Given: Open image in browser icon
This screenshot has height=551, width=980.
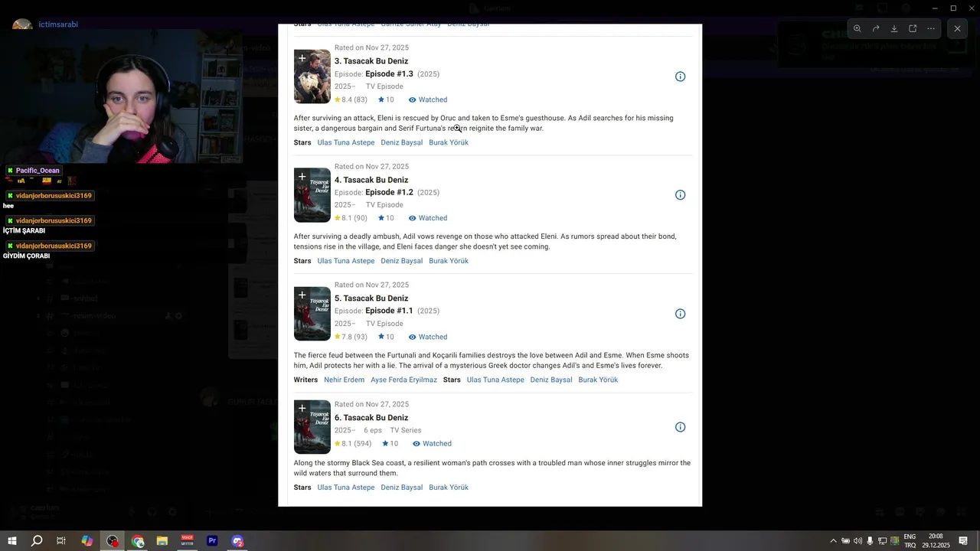Looking at the screenshot, I should click(x=913, y=28).
